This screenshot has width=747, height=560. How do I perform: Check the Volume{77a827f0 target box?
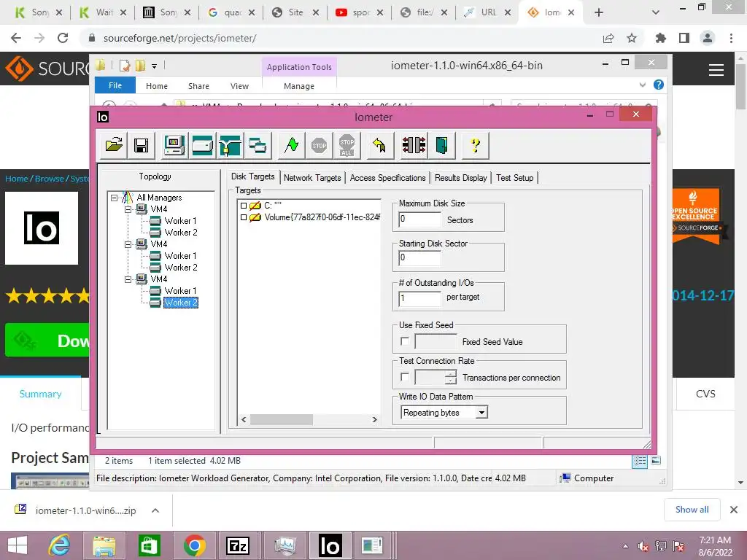244,217
